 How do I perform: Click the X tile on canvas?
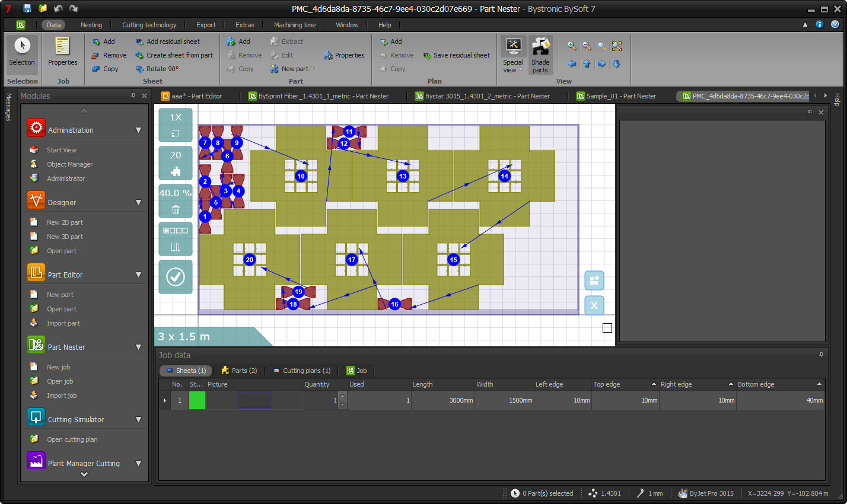594,306
